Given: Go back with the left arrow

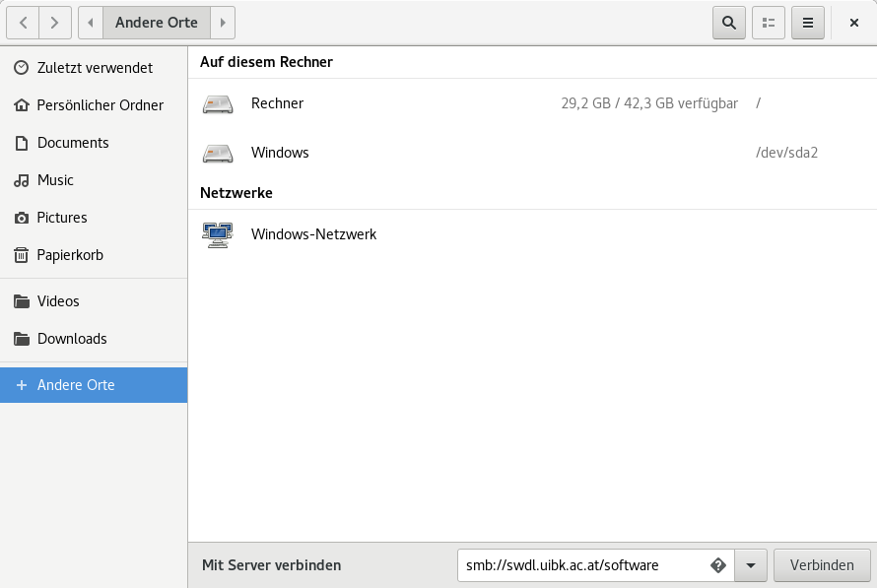Looking at the screenshot, I should pos(23,23).
